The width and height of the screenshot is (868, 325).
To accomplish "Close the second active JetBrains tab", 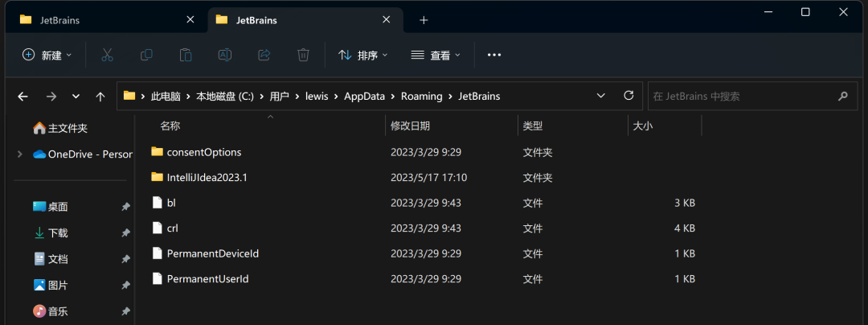I will (386, 20).
